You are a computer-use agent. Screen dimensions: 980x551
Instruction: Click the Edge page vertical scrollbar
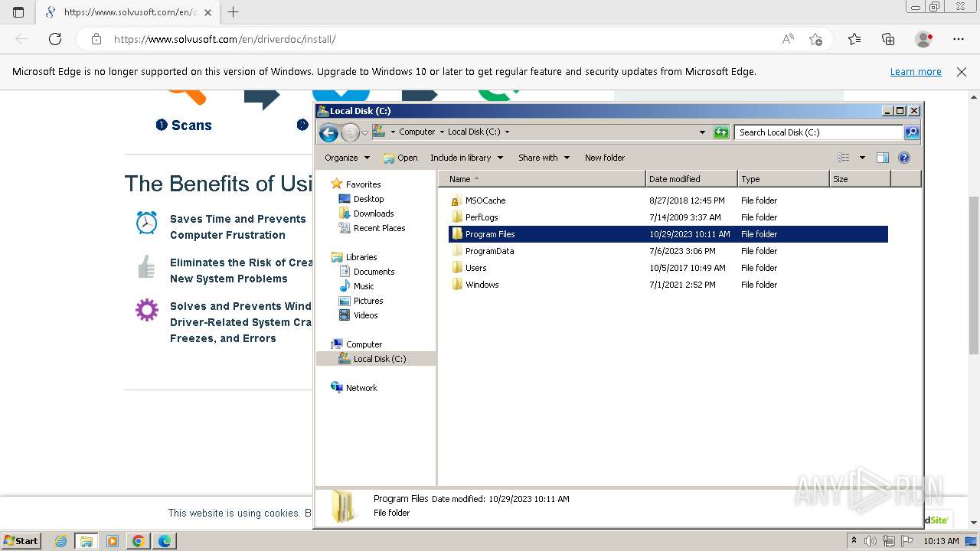click(x=973, y=275)
